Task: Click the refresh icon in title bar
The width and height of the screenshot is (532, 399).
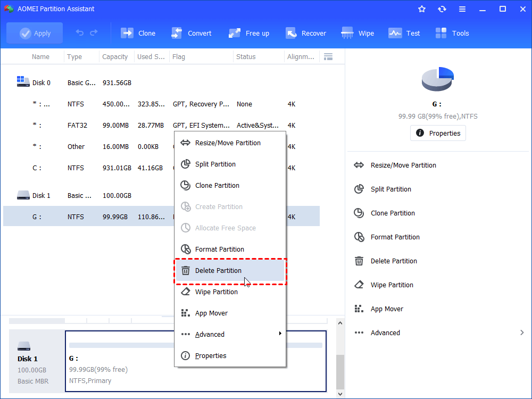Action: (442, 9)
